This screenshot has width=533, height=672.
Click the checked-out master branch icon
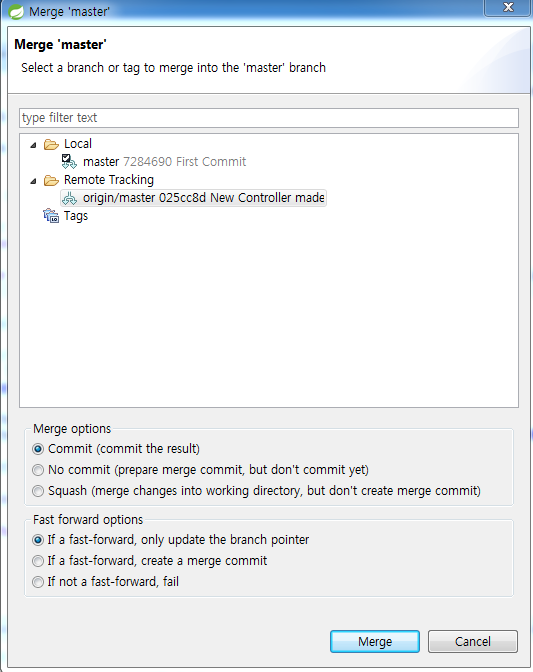click(x=69, y=162)
